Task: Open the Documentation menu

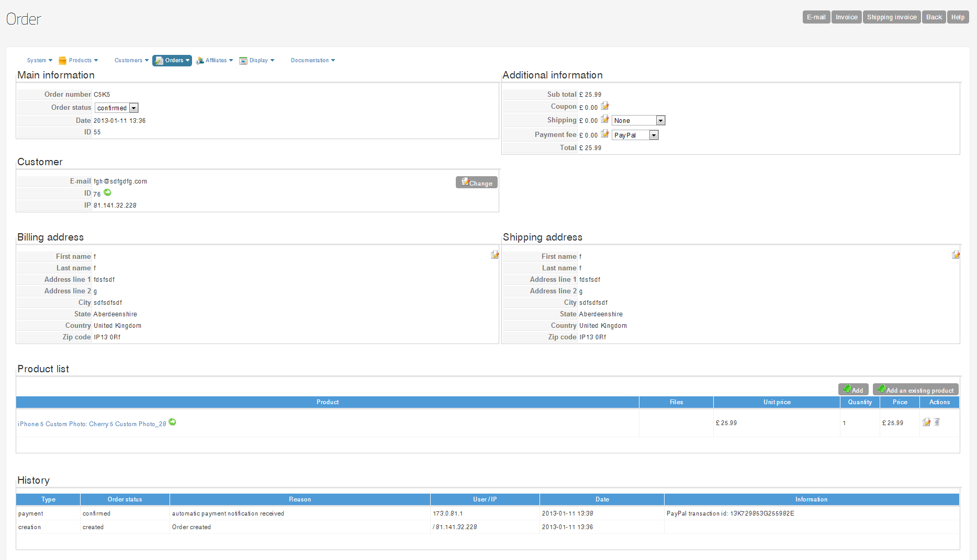Action: click(x=312, y=61)
